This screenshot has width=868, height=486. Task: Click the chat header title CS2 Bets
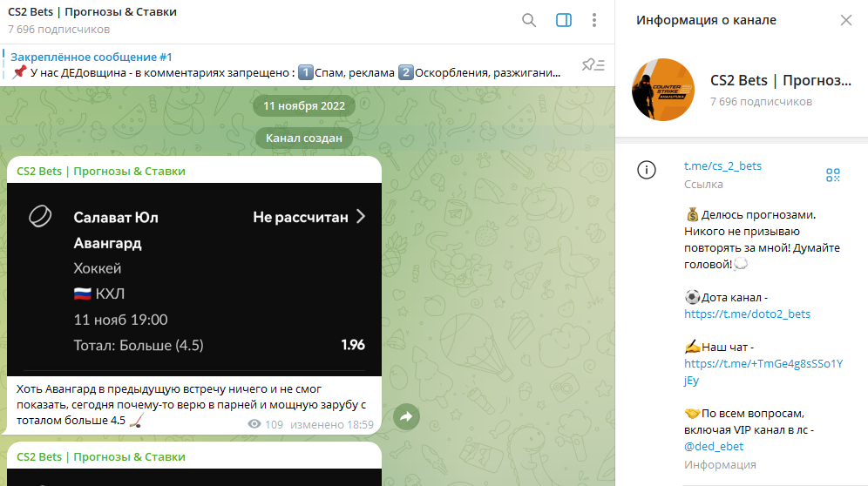[x=92, y=11]
